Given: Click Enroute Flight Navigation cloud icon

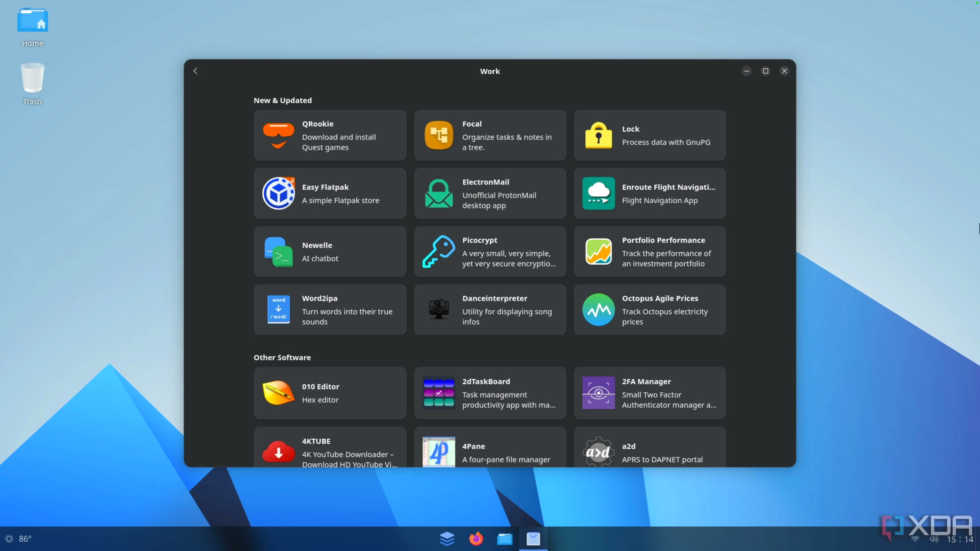Looking at the screenshot, I should 598,193.
